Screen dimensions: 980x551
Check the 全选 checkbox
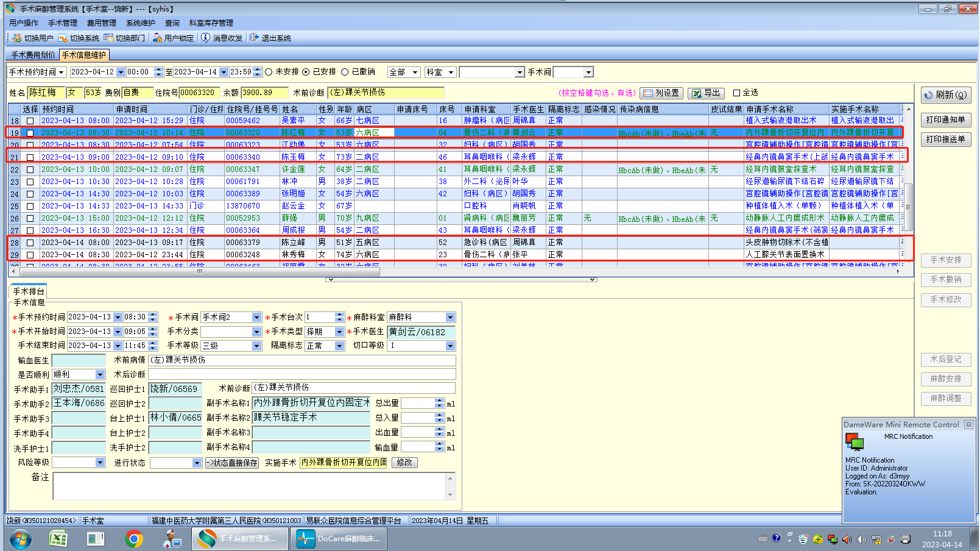point(736,93)
